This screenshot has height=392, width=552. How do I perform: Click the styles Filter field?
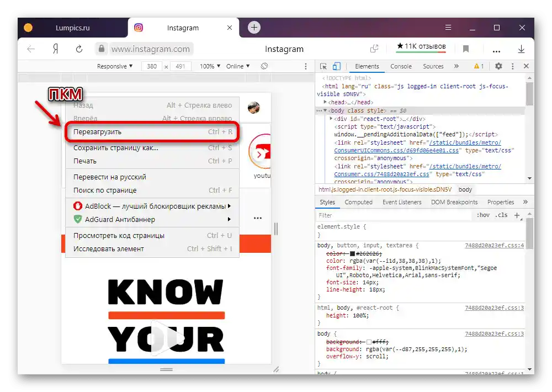(394, 215)
